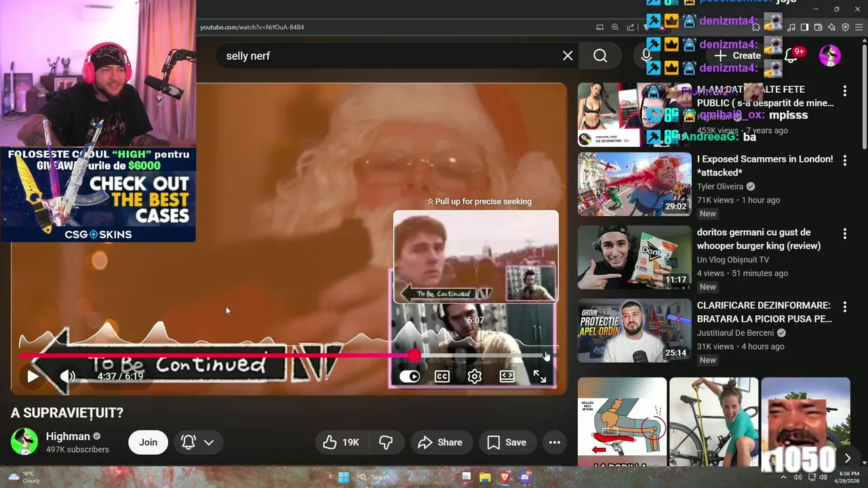Open the Highman channel name link
This screenshot has height=488, width=868.
(68, 436)
